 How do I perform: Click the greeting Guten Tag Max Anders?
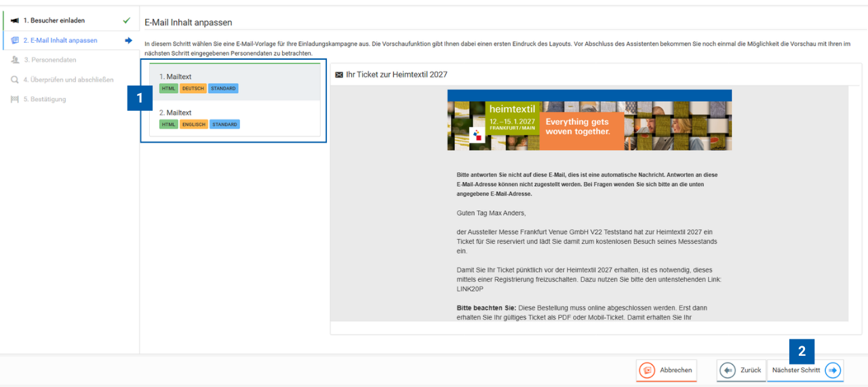[491, 213]
